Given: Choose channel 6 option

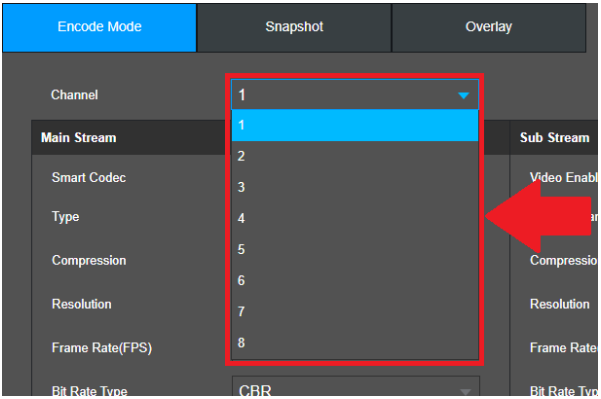Looking at the screenshot, I should pyautogui.click(x=355, y=281).
